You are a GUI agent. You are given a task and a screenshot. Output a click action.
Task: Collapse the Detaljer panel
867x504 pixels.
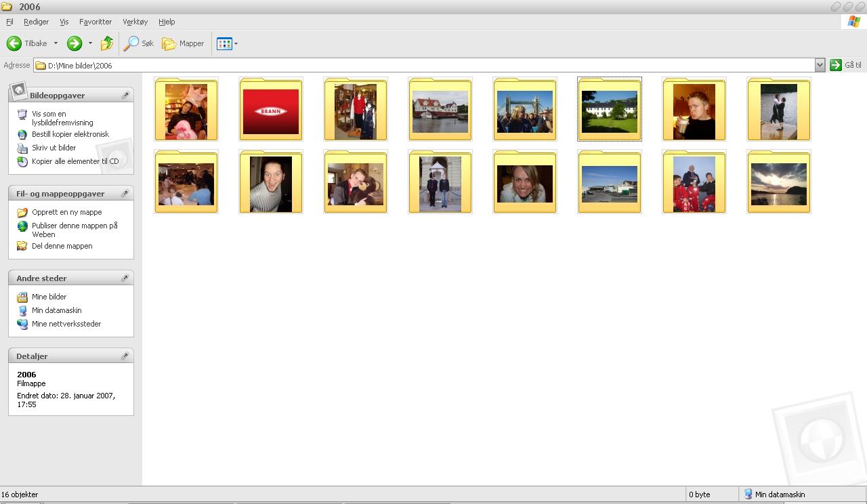click(125, 356)
